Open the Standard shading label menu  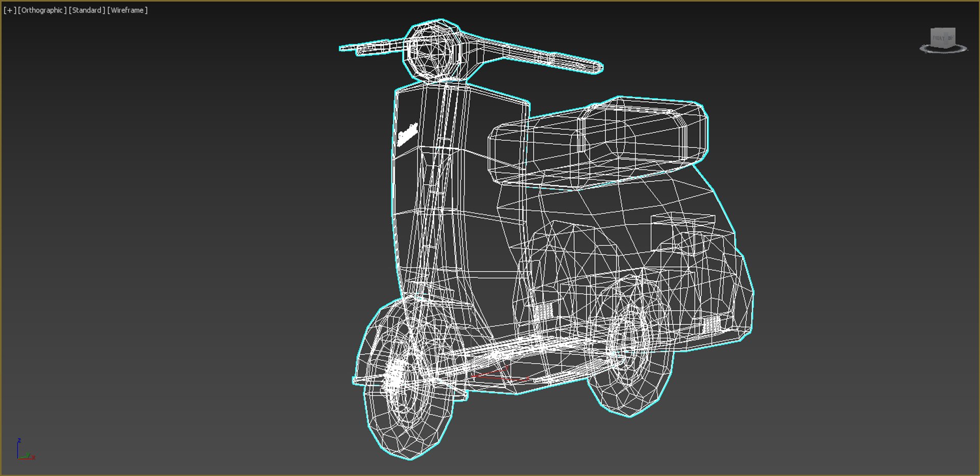[x=87, y=10]
